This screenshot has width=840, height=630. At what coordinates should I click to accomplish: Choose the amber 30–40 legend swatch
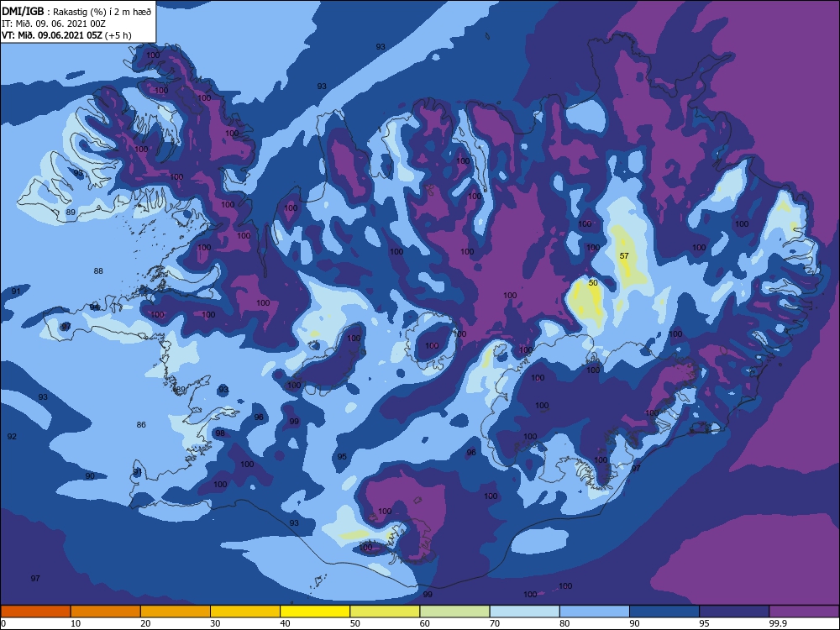pos(245,612)
